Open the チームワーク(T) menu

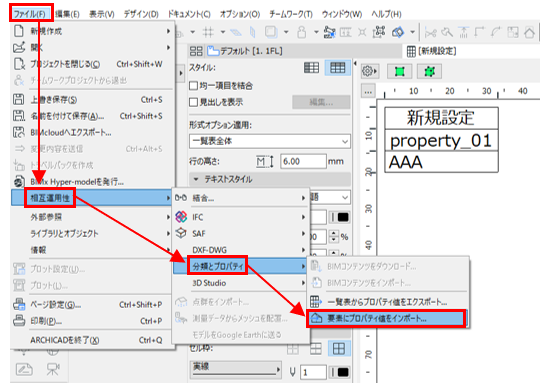point(291,14)
